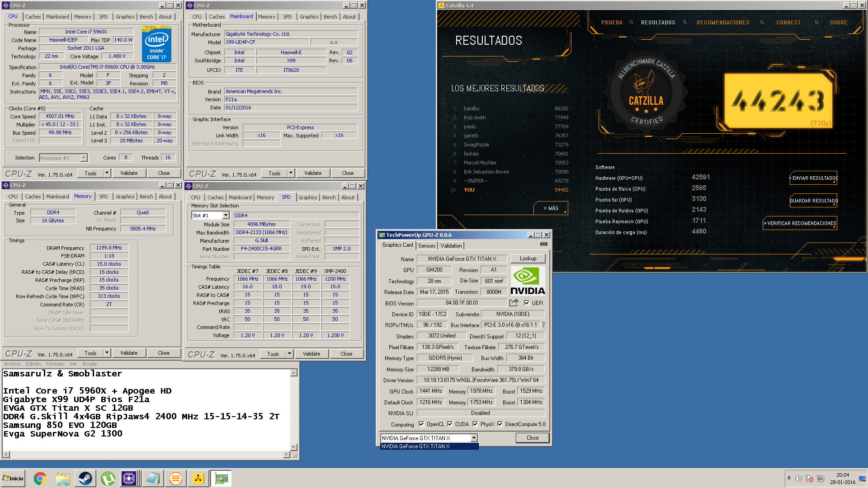
Task: Open Windows Explorer folder icon in taskbar
Action: (x=63, y=479)
